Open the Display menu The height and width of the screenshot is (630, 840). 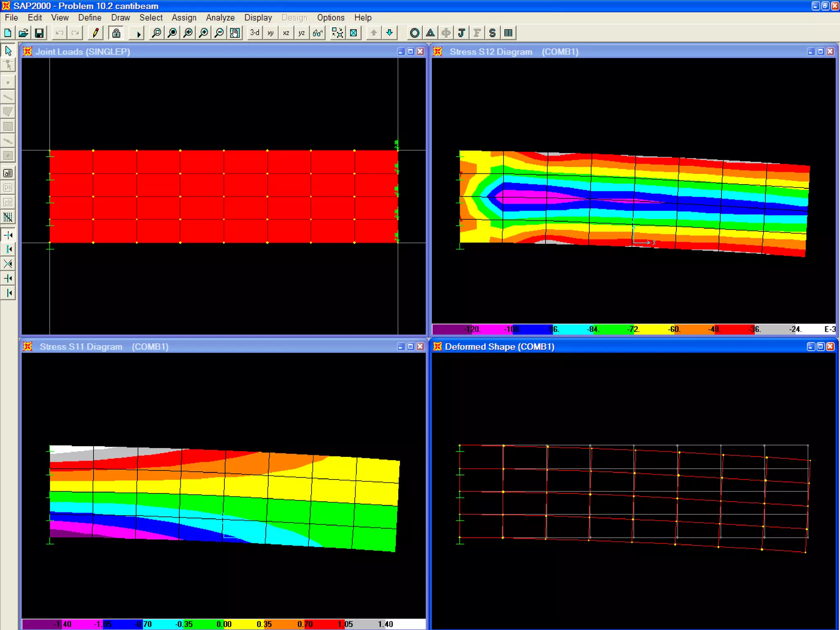pos(258,18)
